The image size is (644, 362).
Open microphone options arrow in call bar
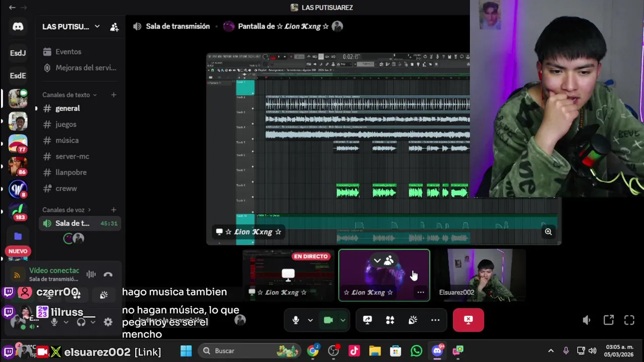[x=310, y=320]
